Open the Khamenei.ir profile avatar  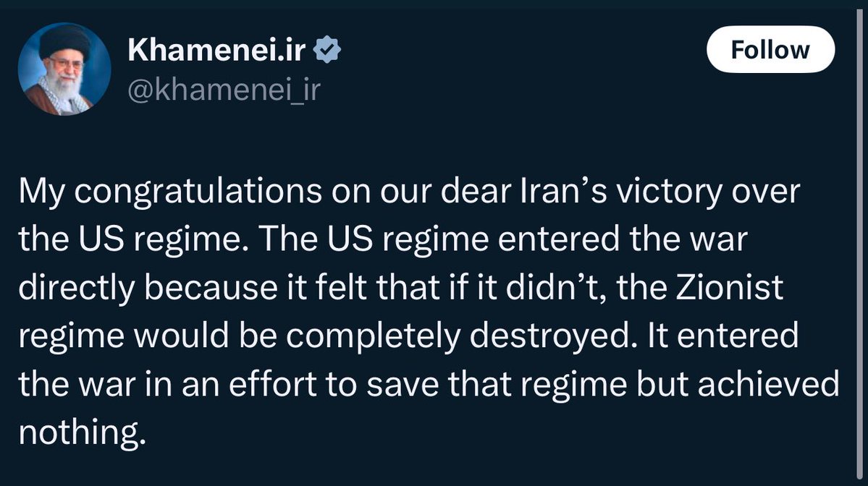pos(64,69)
